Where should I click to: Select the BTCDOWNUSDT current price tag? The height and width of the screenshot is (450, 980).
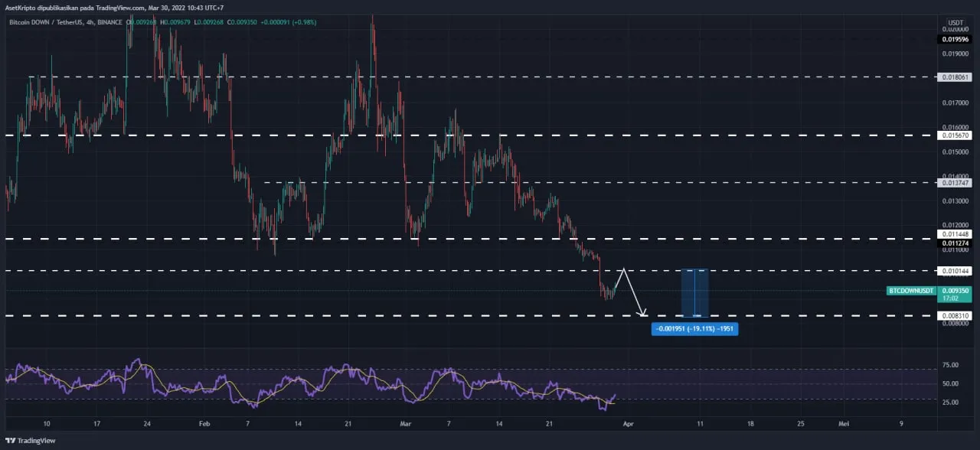(x=911, y=291)
